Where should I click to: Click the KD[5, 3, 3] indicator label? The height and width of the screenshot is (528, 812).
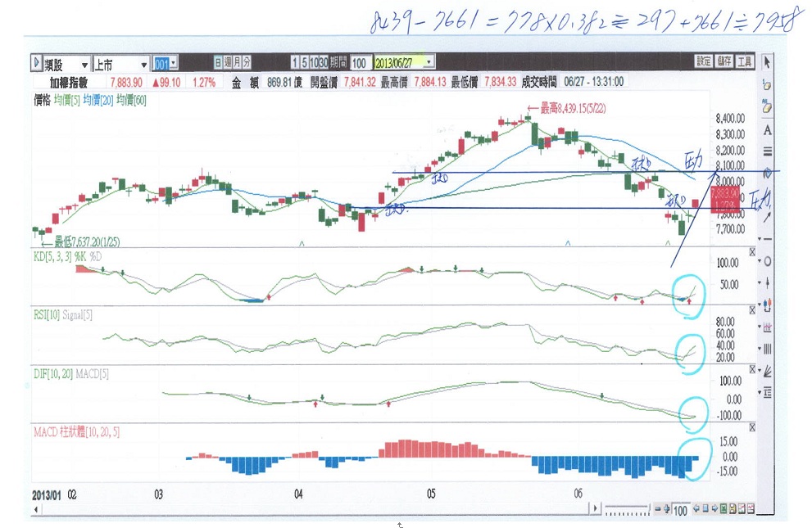tap(52, 256)
